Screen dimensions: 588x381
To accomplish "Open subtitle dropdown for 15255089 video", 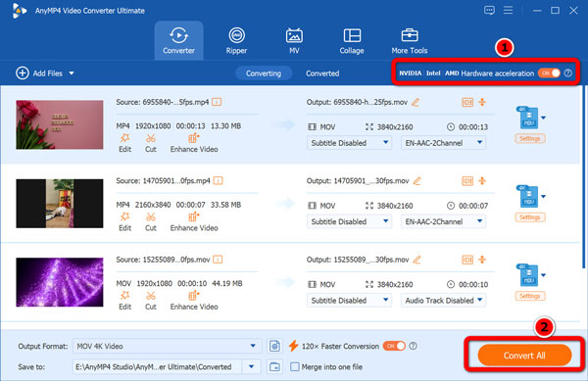I will [349, 300].
